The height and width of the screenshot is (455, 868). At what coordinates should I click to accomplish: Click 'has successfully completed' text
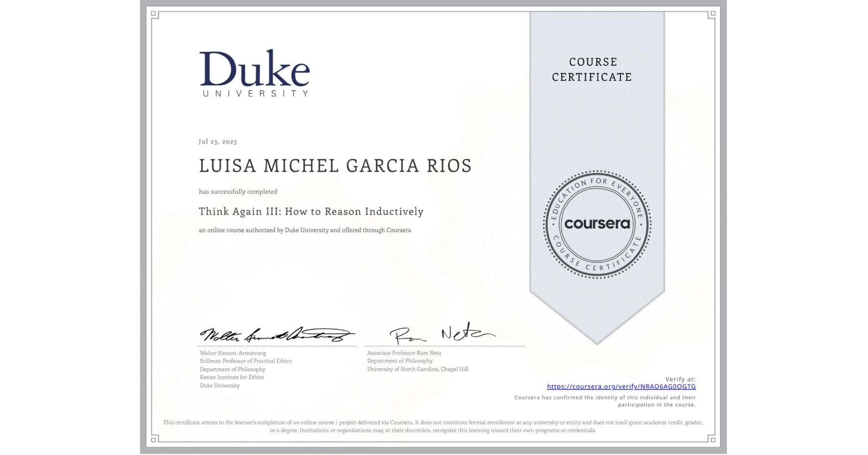point(238,192)
